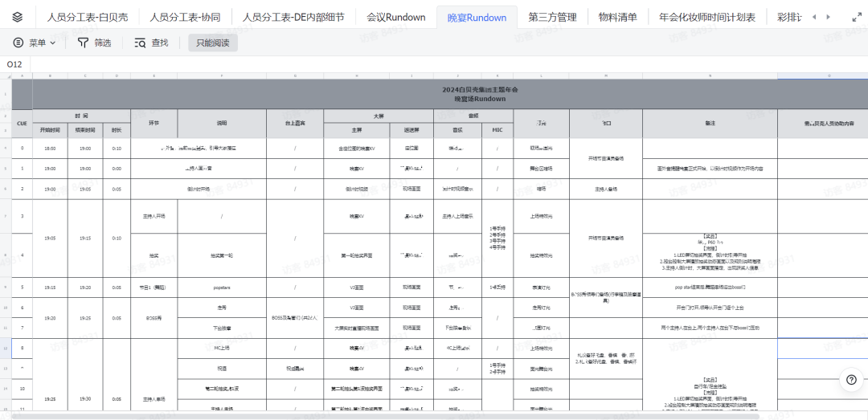
Task: Click column O header
Action: click(x=823, y=75)
